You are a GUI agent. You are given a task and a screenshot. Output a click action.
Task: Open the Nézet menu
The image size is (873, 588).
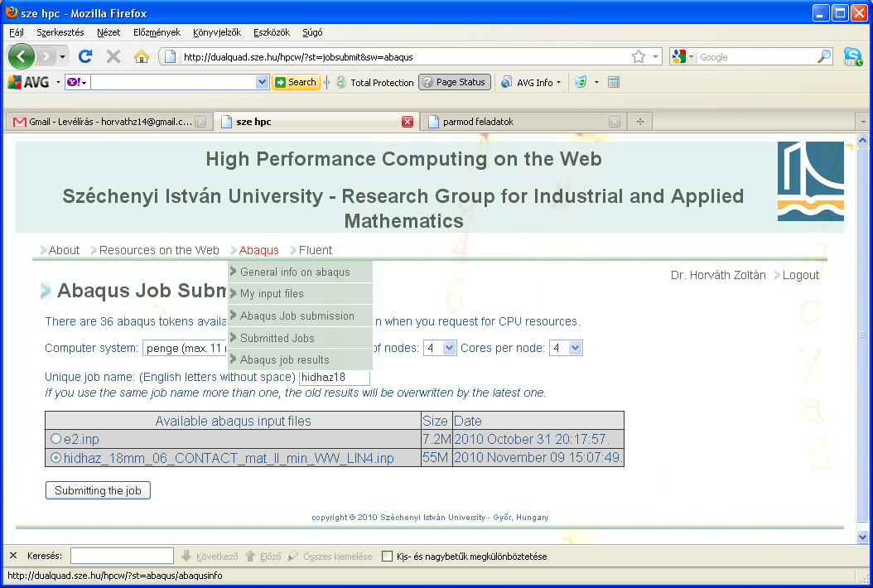pyautogui.click(x=108, y=32)
